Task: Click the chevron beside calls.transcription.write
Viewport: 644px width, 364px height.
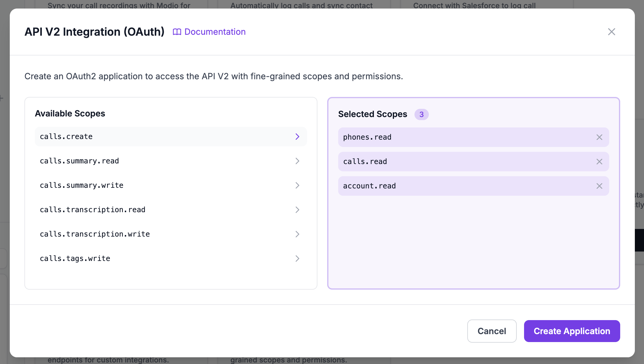Action: tap(297, 234)
